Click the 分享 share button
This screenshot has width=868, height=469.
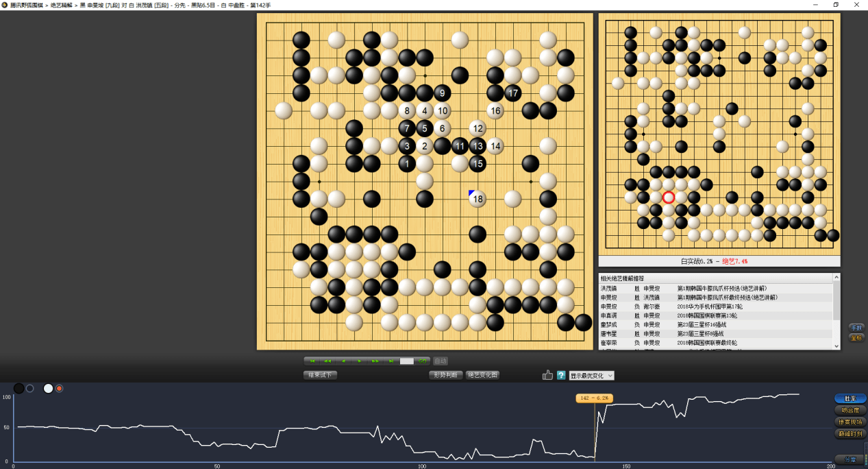coord(850,459)
